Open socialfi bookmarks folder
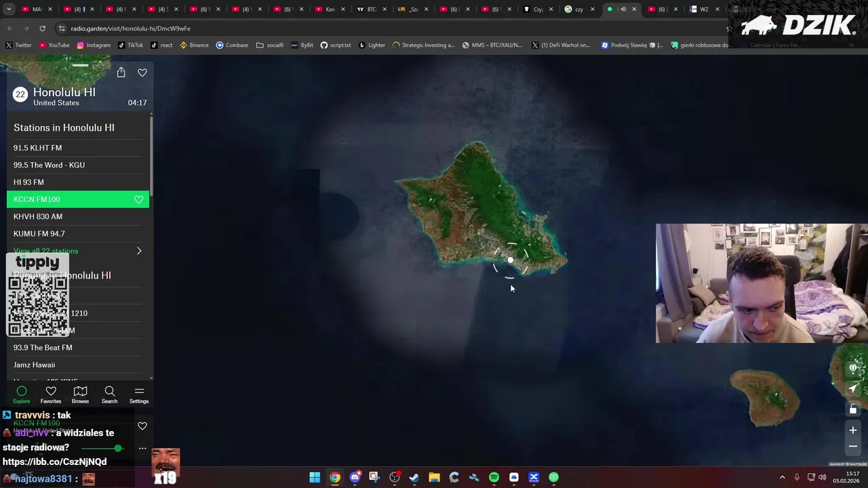Screen dimensions: 868x488 [270, 45]
